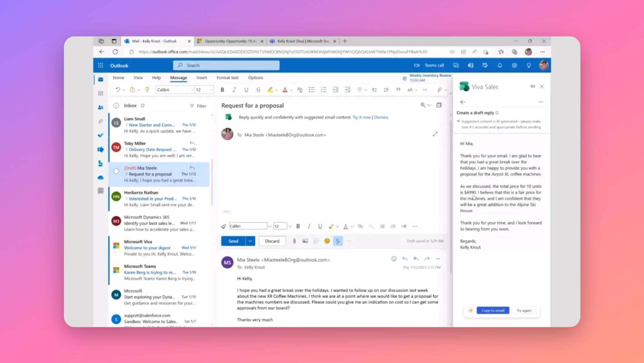Open the Home ribbon tab
The height and width of the screenshot is (363, 644).
pos(118,78)
